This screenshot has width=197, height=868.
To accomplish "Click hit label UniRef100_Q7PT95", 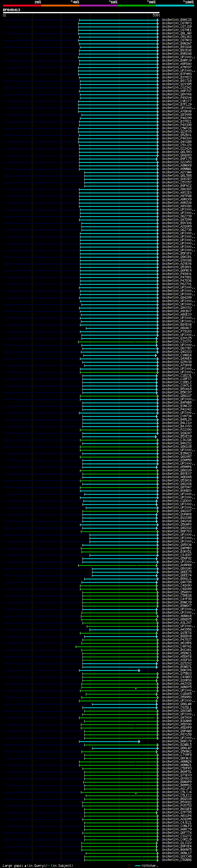I will click(x=176, y=812).
